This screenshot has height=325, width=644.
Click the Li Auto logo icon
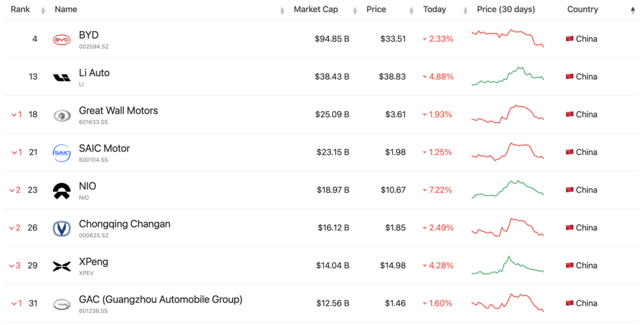(62, 77)
